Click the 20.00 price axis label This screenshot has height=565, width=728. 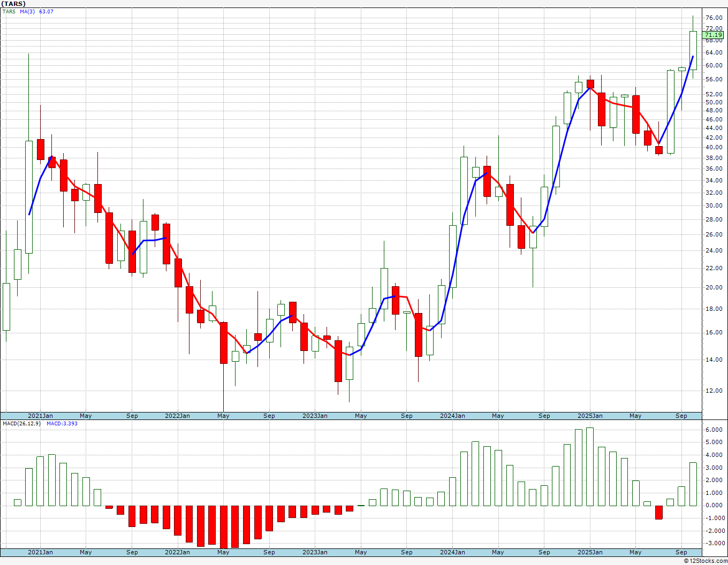coord(714,287)
